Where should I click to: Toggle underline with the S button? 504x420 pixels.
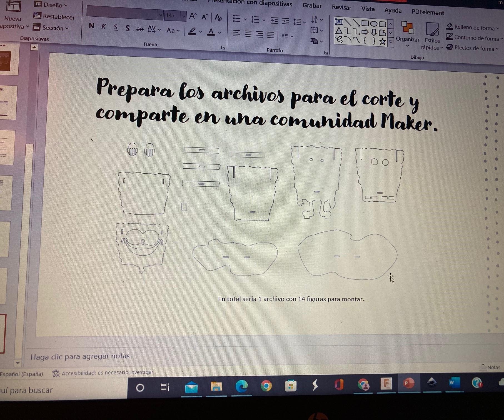[116, 27]
